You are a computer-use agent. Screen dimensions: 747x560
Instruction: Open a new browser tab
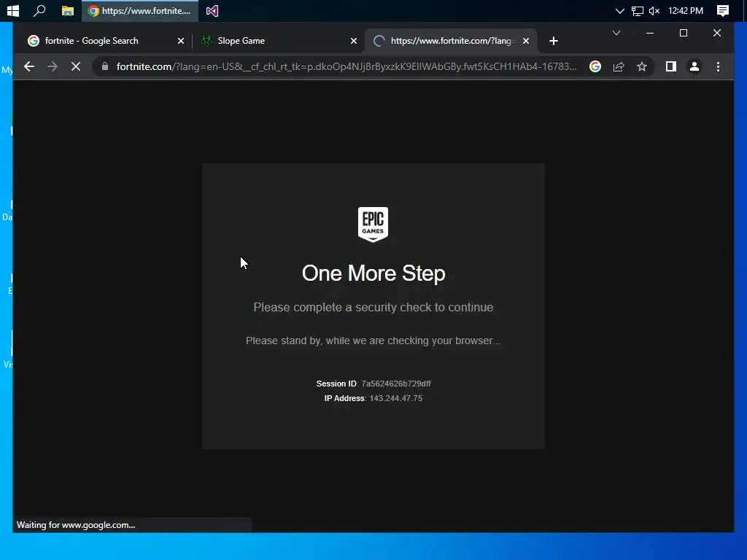point(553,41)
